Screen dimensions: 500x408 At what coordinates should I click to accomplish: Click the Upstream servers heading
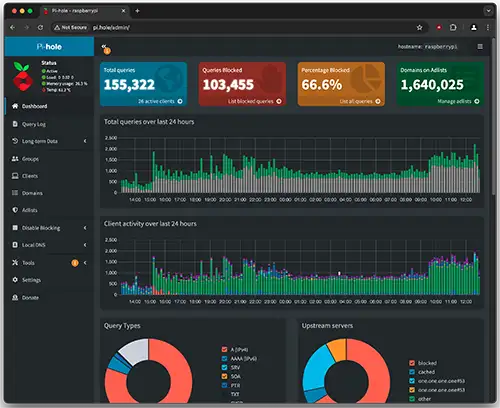327,326
